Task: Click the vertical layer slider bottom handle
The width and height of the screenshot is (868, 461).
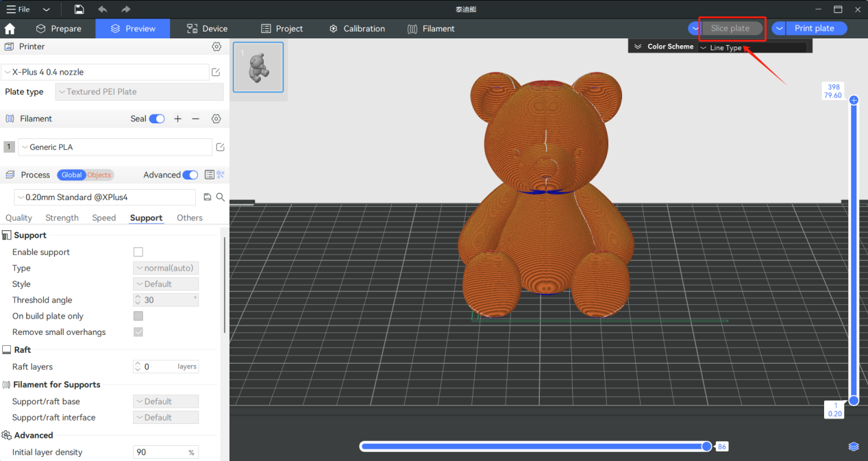Action: coord(854,400)
